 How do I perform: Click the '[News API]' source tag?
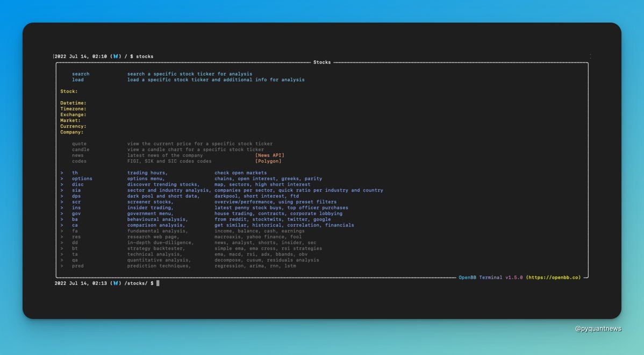(269, 155)
